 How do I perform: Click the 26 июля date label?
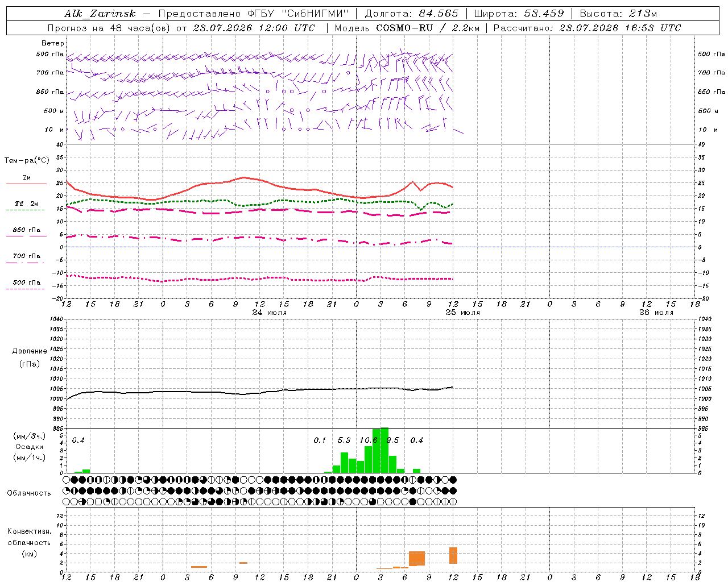pos(656,313)
